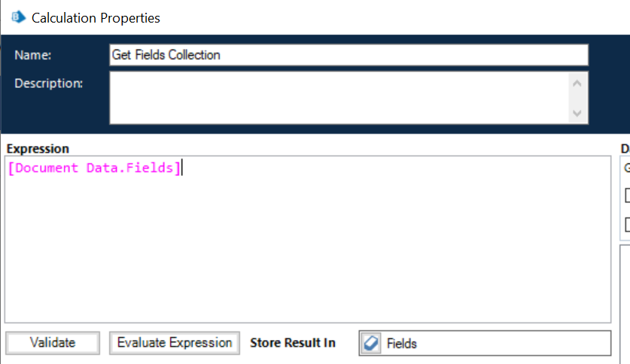The image size is (630, 364).
Task: Tick the upper checkbox at the right edge
Action: [628, 196]
